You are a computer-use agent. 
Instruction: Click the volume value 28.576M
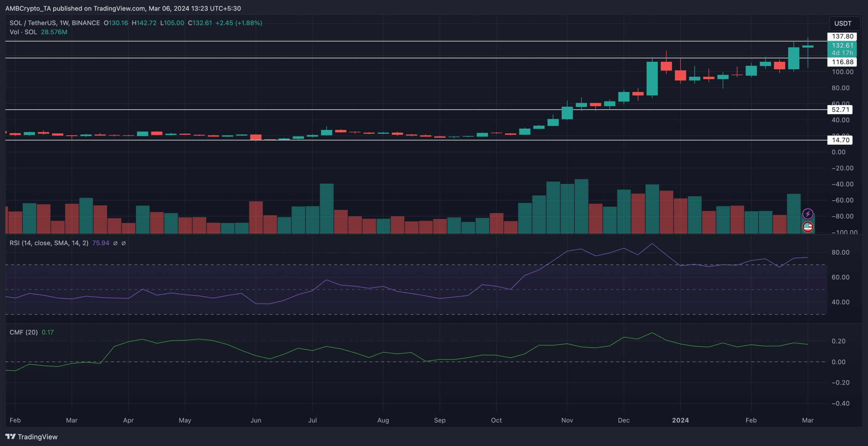(x=54, y=32)
